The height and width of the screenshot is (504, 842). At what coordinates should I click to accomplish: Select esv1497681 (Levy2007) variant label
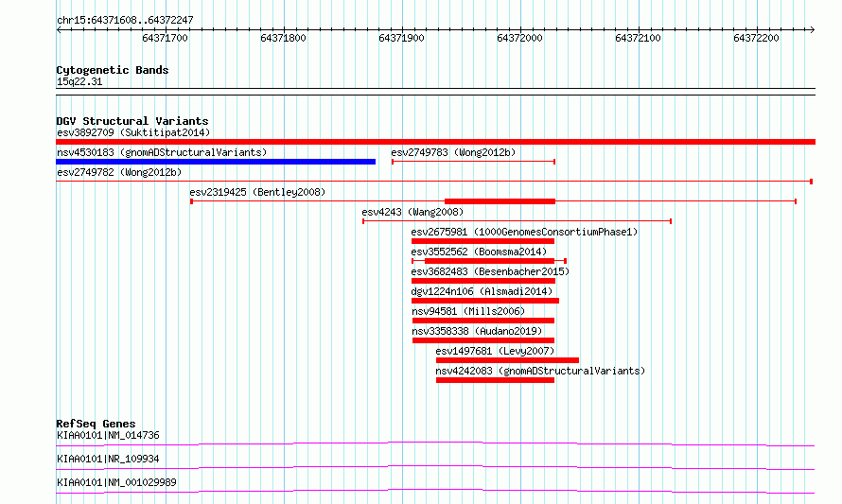495,351
